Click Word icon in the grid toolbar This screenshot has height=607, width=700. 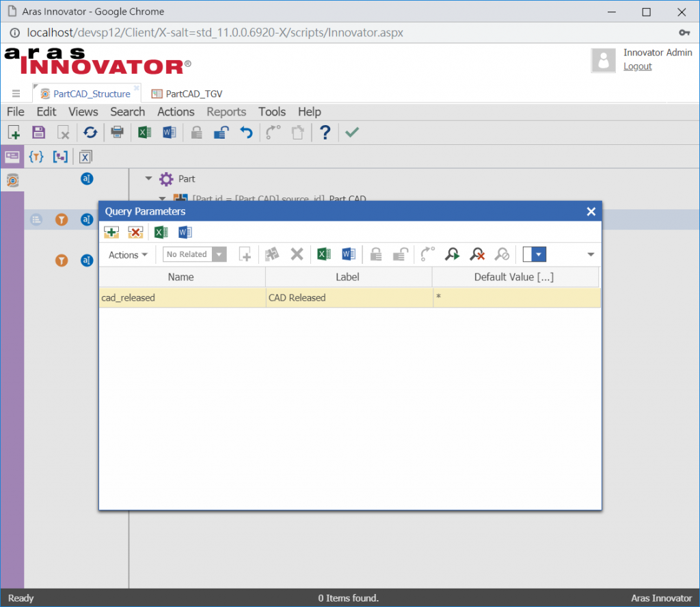(x=349, y=254)
